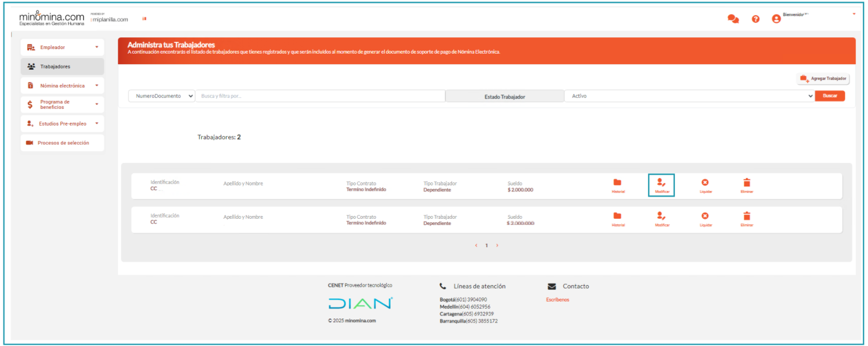Click the 'Busca y filtra por' search field
Viewport: 868px width, 346px height.
(320, 96)
